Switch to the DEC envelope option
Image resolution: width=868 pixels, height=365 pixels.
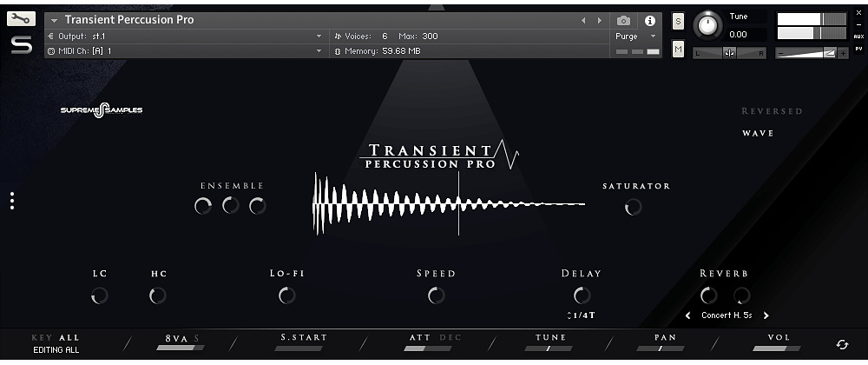[450, 337]
